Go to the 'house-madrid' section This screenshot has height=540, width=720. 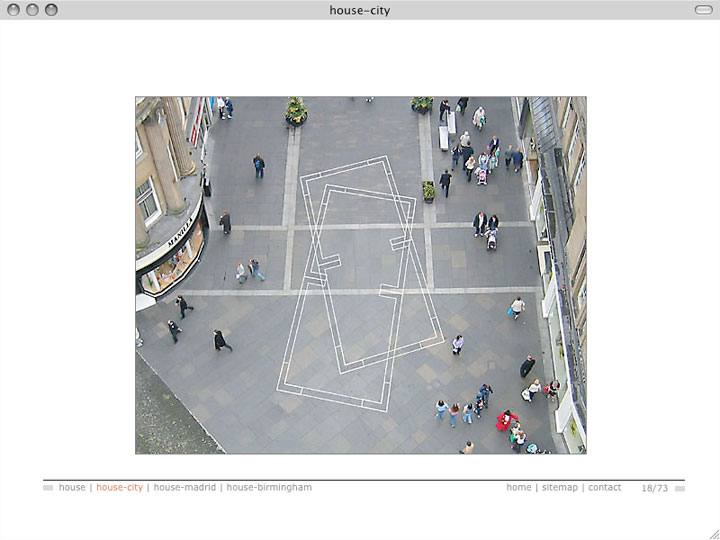(185, 488)
